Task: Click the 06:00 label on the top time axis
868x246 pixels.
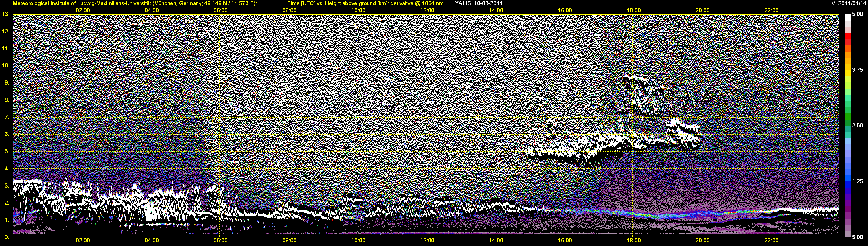Action: pyautogui.click(x=220, y=10)
